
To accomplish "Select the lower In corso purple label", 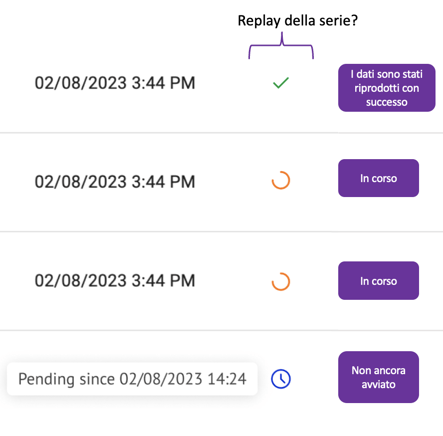I will coord(378,281).
